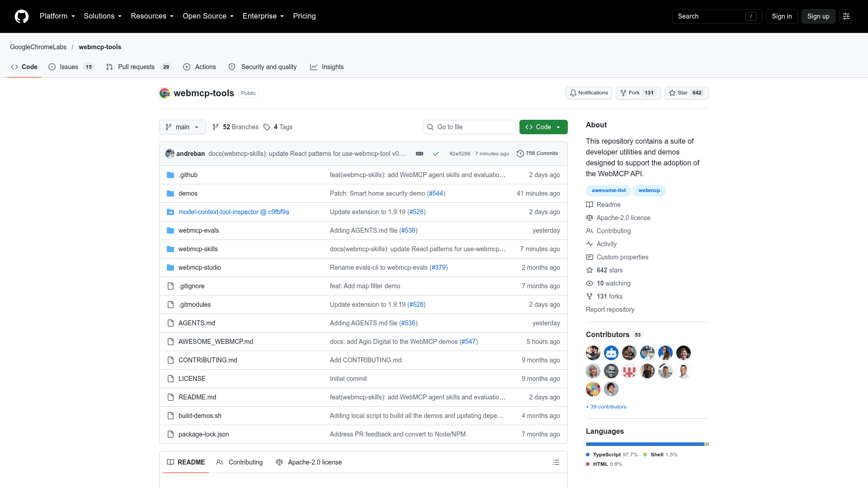Open the Insights tab

pos(327,67)
